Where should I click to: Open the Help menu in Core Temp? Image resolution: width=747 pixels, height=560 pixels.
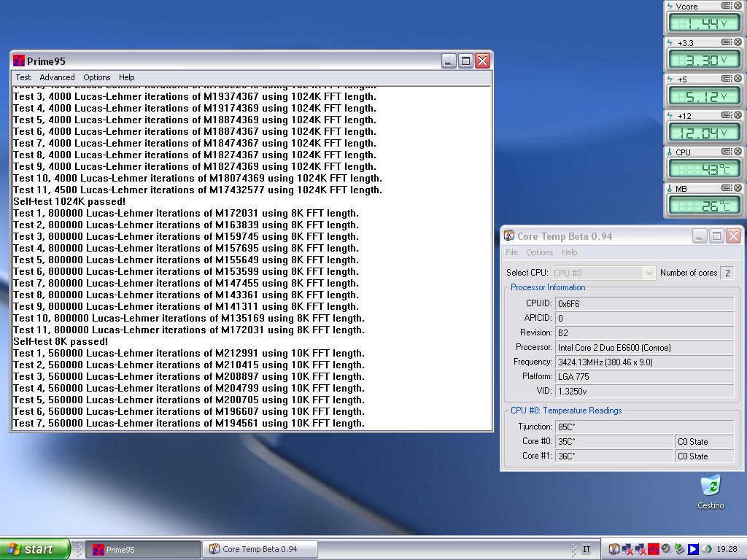coord(569,252)
